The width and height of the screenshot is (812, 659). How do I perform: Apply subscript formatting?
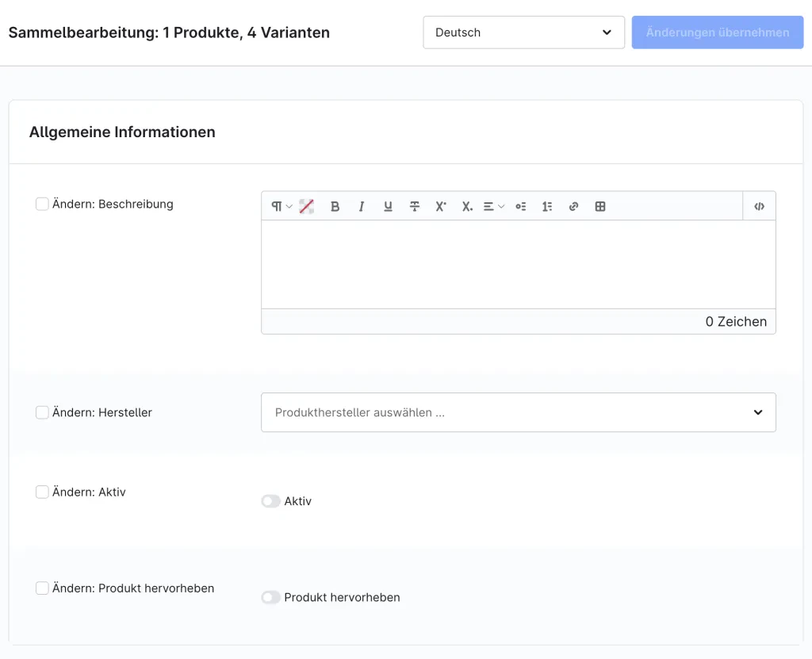pyautogui.click(x=467, y=206)
